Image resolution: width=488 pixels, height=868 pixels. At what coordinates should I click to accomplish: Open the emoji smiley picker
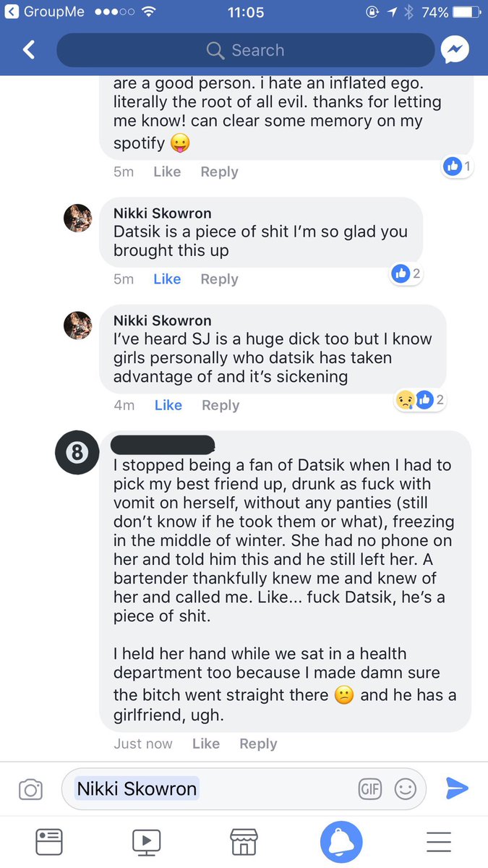(406, 789)
